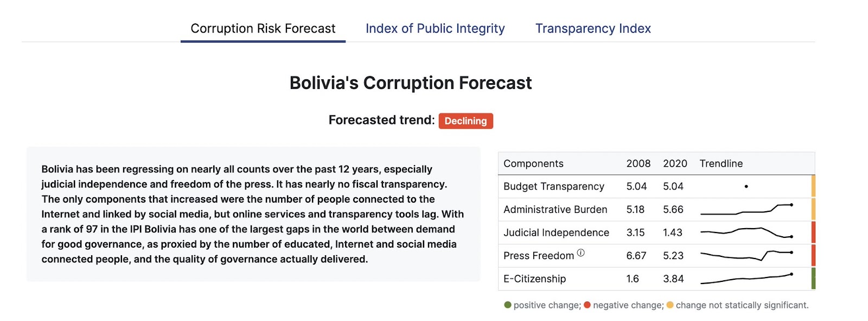Switch to Index of Public Integrity tab

(435, 28)
